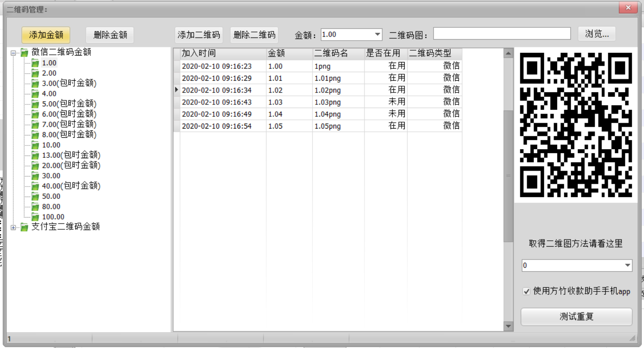Click the folder icon beside 2.00
Viewport: 644px width, 348px height.
tap(35, 73)
